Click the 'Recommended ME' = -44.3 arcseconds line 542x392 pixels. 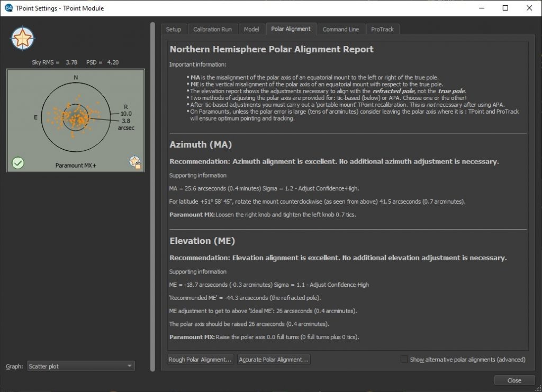(245, 298)
